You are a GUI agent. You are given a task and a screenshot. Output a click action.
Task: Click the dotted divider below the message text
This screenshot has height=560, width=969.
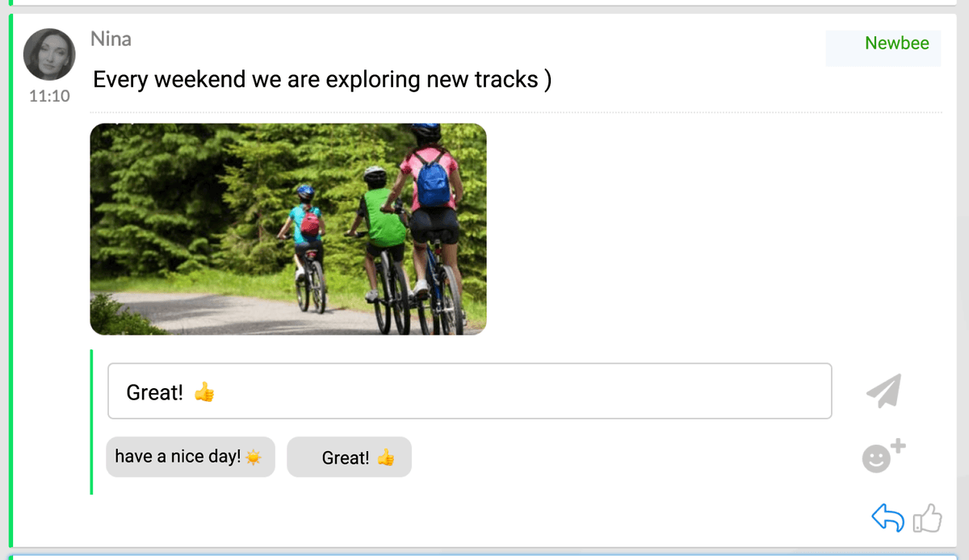point(517,112)
